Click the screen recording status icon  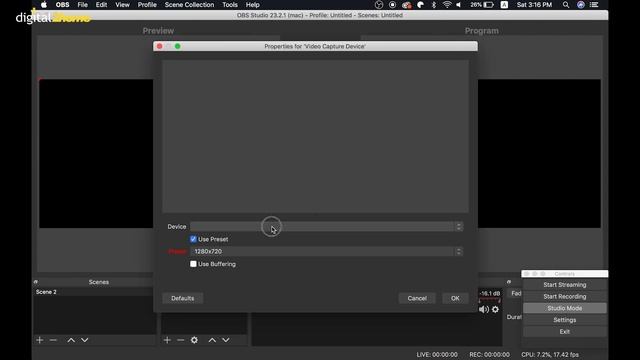point(392,5)
